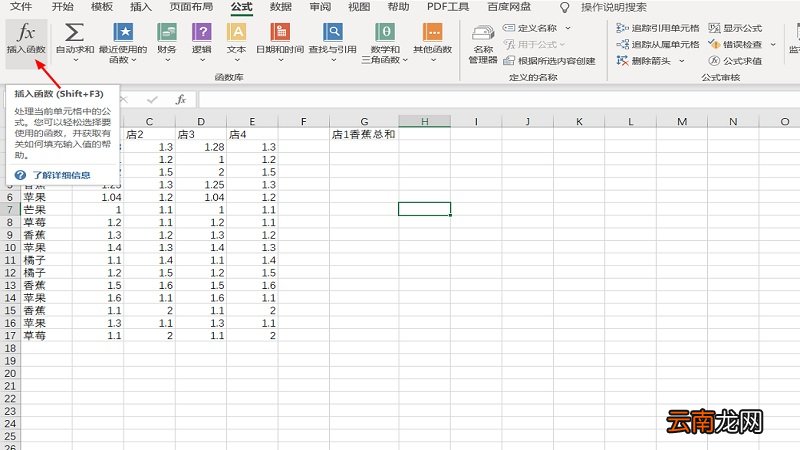
Task: Click Error Checking button
Action: point(735,44)
